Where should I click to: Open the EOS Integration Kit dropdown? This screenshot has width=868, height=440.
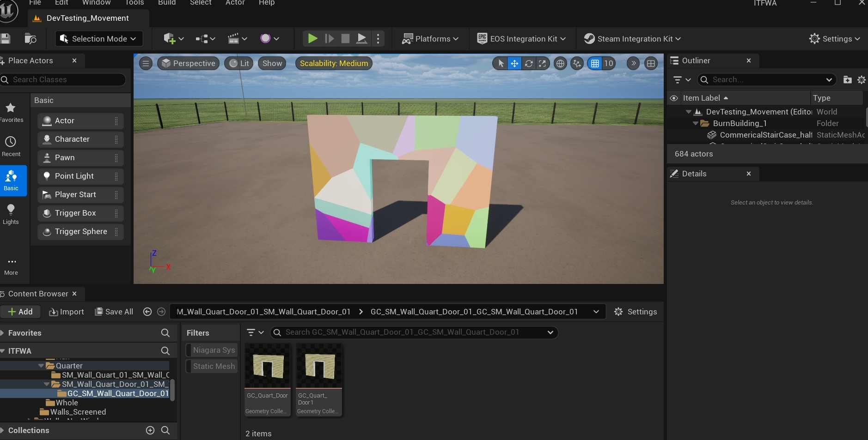(521, 39)
